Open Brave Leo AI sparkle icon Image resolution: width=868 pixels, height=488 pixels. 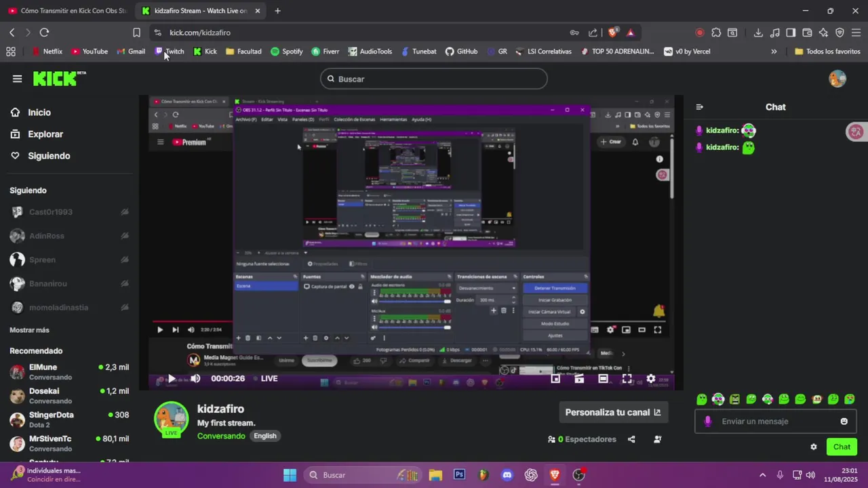pos(823,33)
